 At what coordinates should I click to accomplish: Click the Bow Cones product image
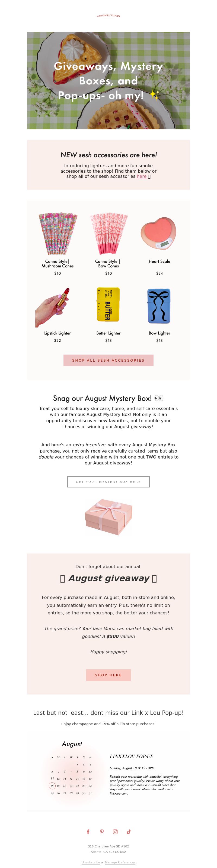(108, 233)
